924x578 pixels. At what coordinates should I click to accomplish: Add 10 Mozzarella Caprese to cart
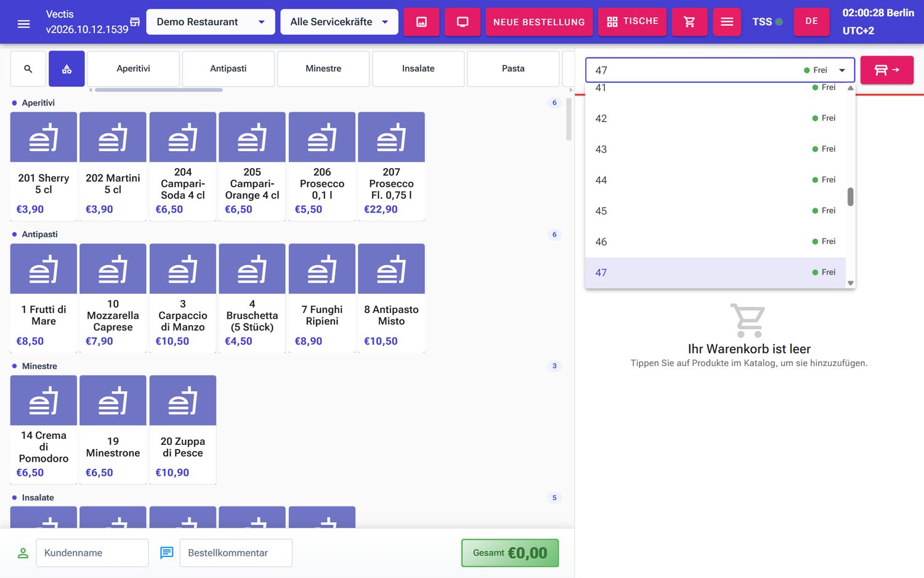click(113, 298)
